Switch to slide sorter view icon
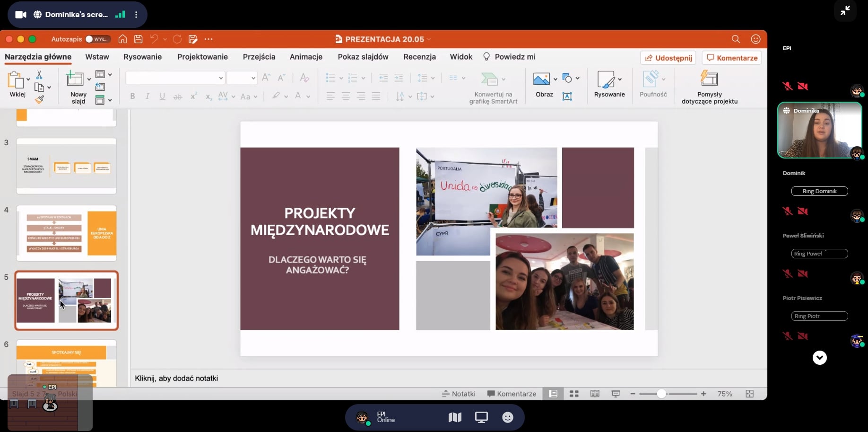The image size is (868, 432). (x=574, y=394)
